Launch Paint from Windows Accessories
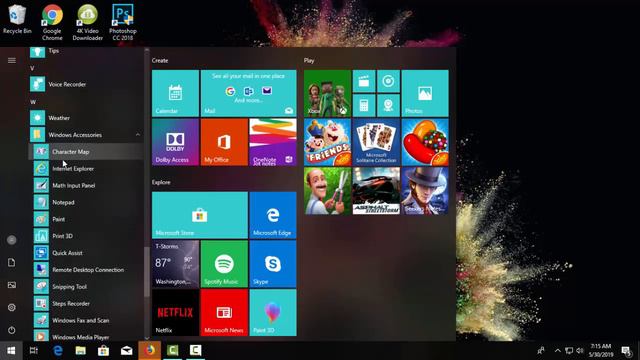 point(86,219)
